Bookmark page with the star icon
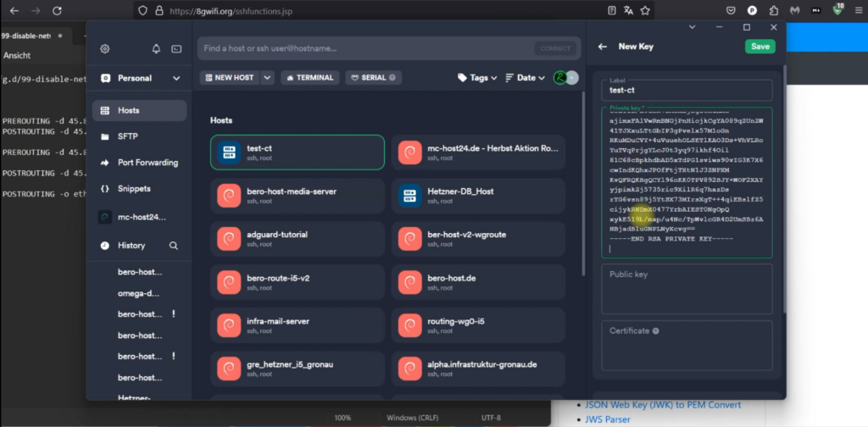This screenshot has height=427, width=868. (x=646, y=11)
